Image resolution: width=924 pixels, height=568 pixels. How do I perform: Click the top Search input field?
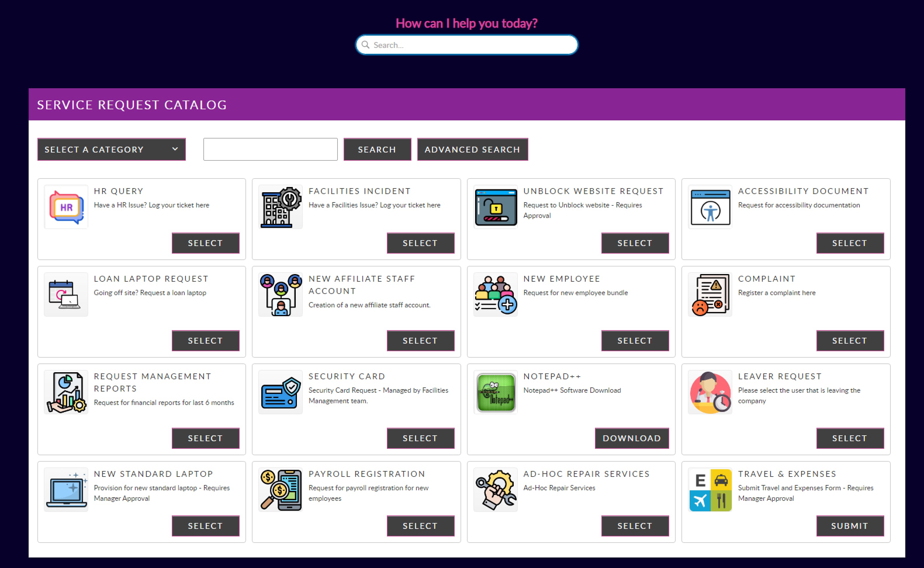point(466,45)
